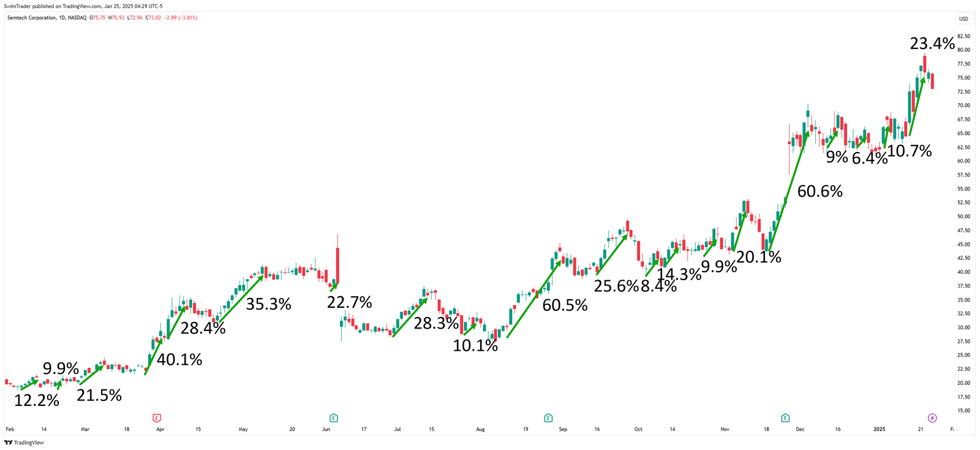The image size is (980, 450).
Task: Click the green earnings marker near June
Action: tap(334, 418)
